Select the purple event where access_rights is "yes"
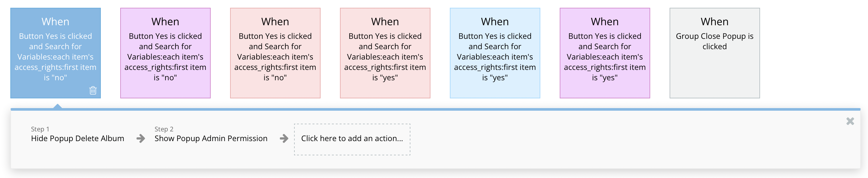Viewport: 868px width, 178px height. click(605, 57)
